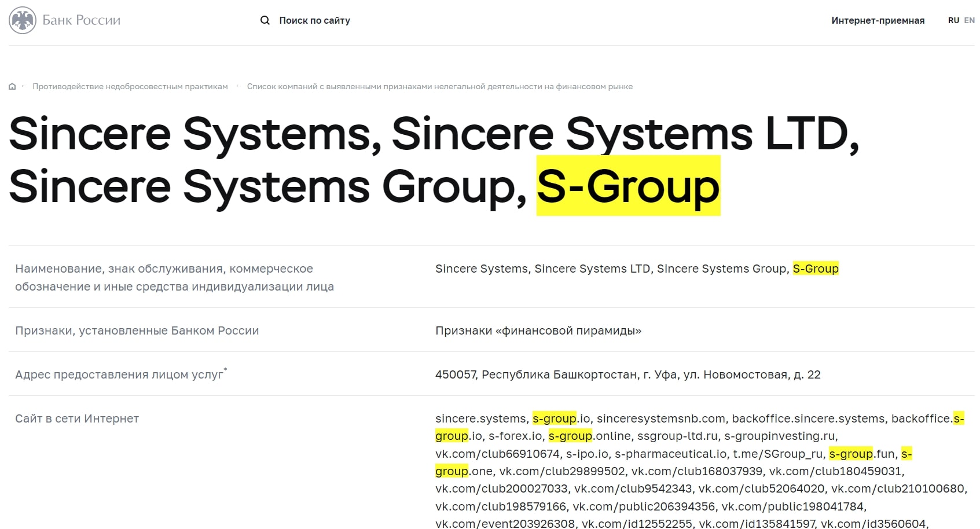Click the Признаки «финансовой пирамиды» value
Image resolution: width=980 pixels, height=529 pixels.
click(538, 330)
